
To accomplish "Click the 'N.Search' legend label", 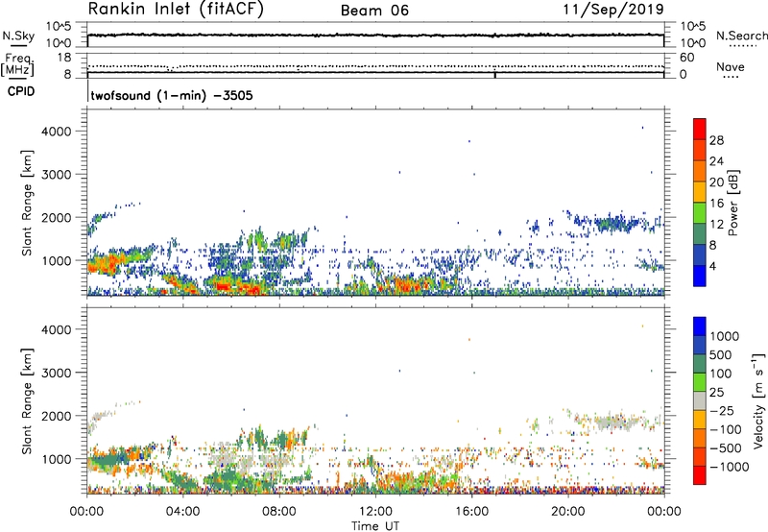I will (741, 36).
